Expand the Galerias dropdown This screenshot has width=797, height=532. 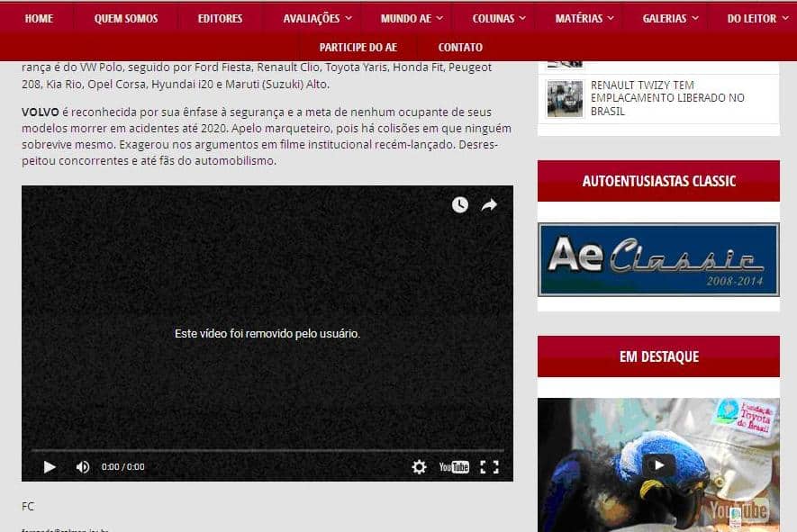coord(669,18)
